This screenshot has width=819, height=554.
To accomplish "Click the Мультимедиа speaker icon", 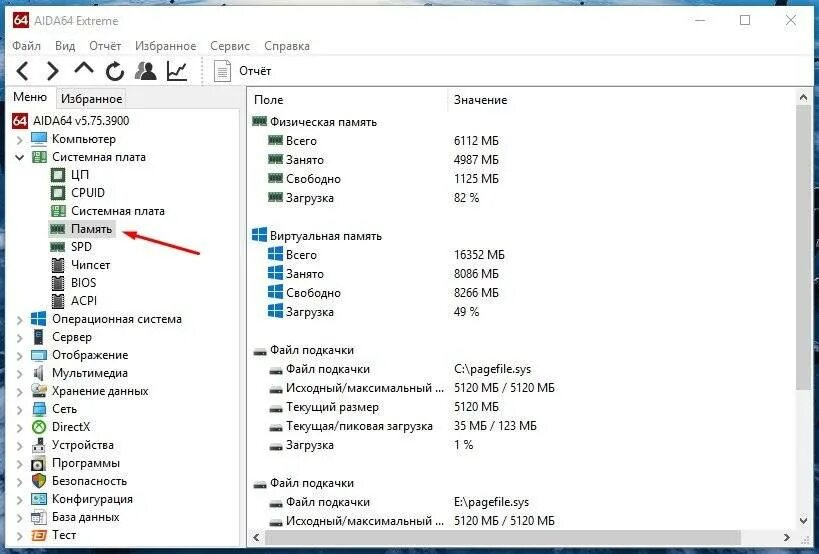I will pos(39,373).
